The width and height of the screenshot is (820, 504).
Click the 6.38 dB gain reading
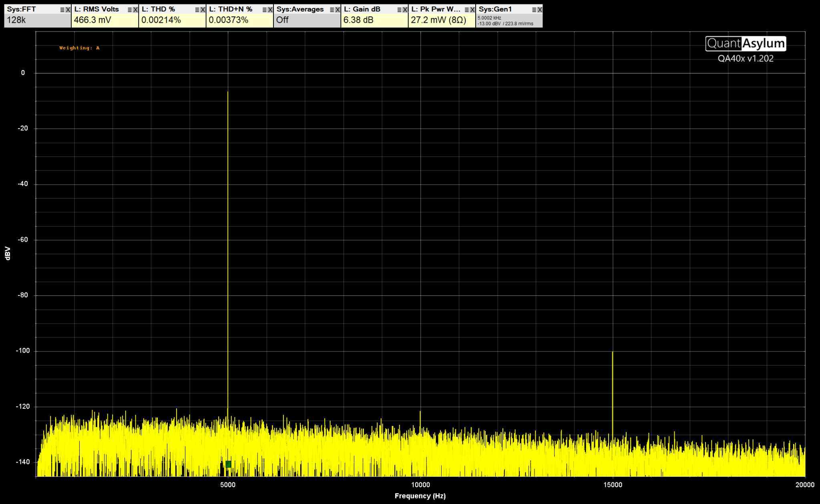coord(358,20)
